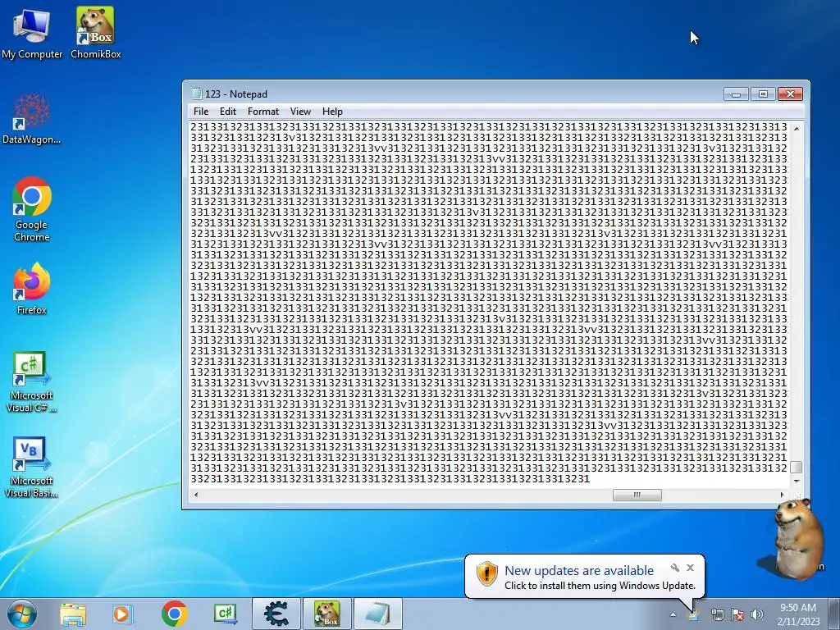The image size is (840, 630).
Task: Open the volume speaker tray icon
Action: pyautogui.click(x=757, y=614)
